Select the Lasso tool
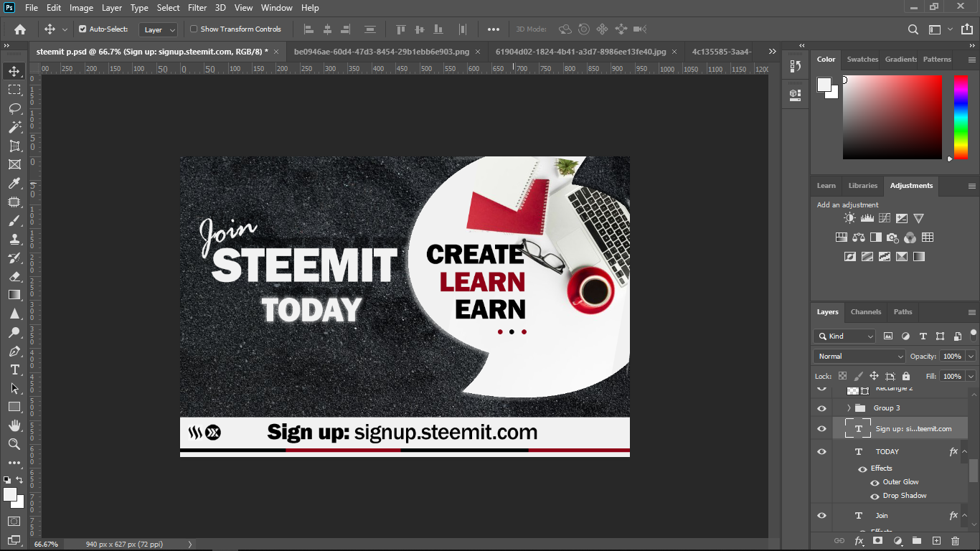Image resolution: width=980 pixels, height=551 pixels. [14, 108]
